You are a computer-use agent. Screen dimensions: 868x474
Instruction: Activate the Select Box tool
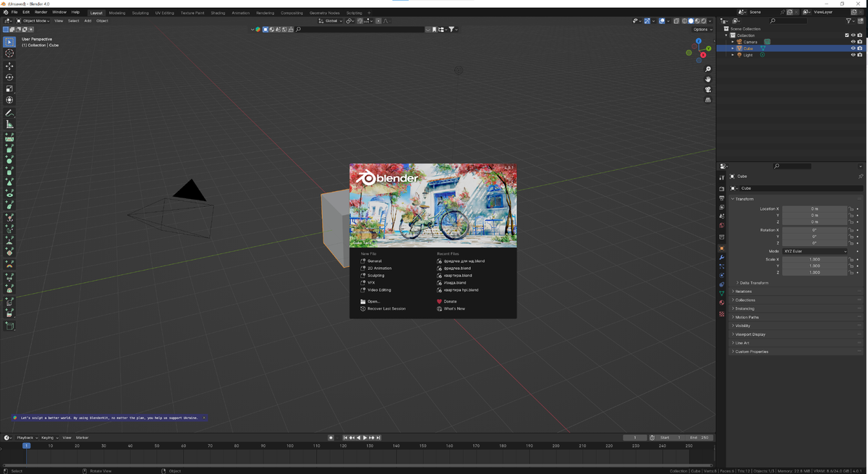pyautogui.click(x=9, y=42)
